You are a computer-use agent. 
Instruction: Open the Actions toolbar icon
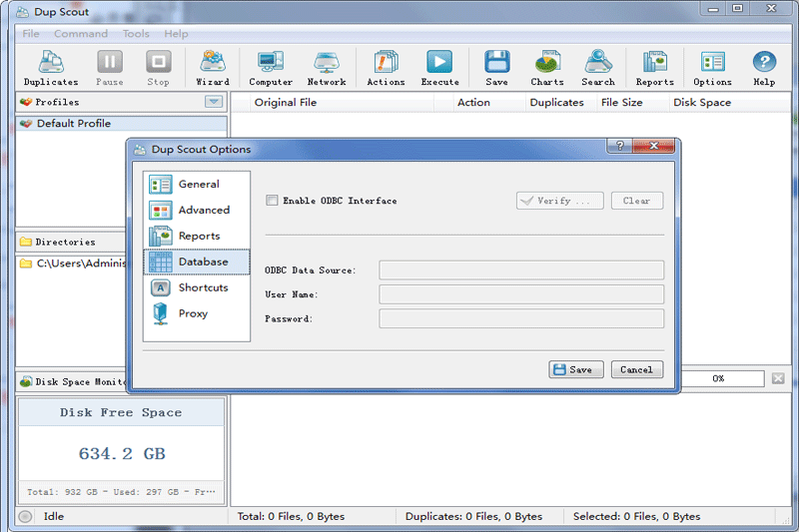386,68
